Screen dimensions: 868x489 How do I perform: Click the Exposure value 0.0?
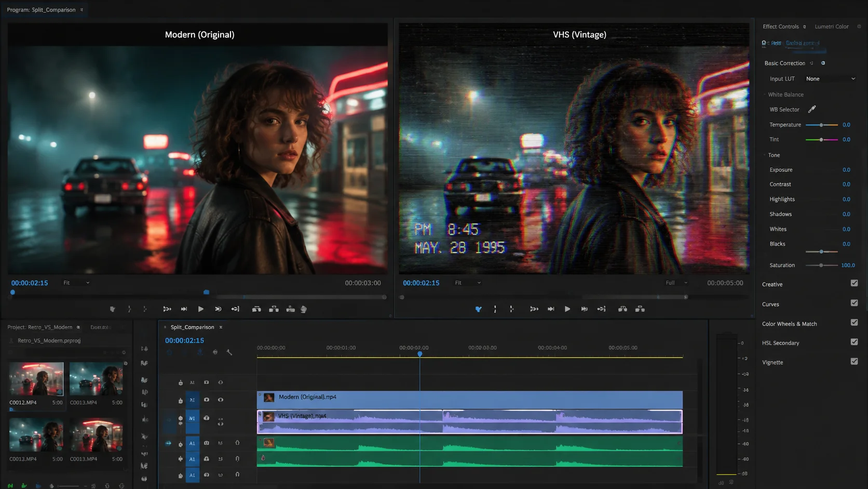[x=846, y=170]
